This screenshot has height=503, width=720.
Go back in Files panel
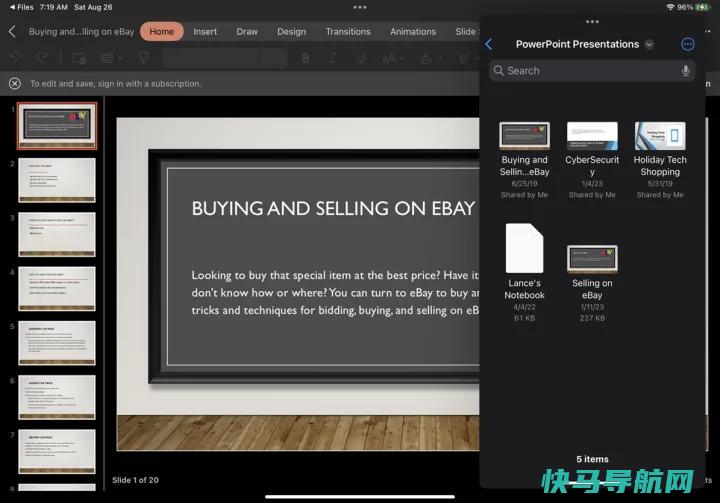pos(489,44)
